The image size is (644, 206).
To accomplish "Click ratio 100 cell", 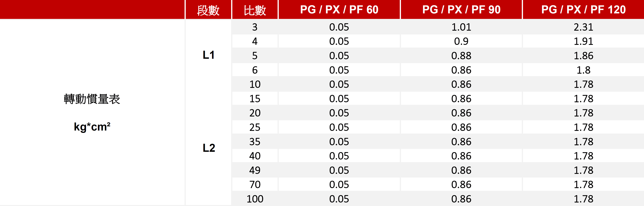I will click(x=255, y=199).
